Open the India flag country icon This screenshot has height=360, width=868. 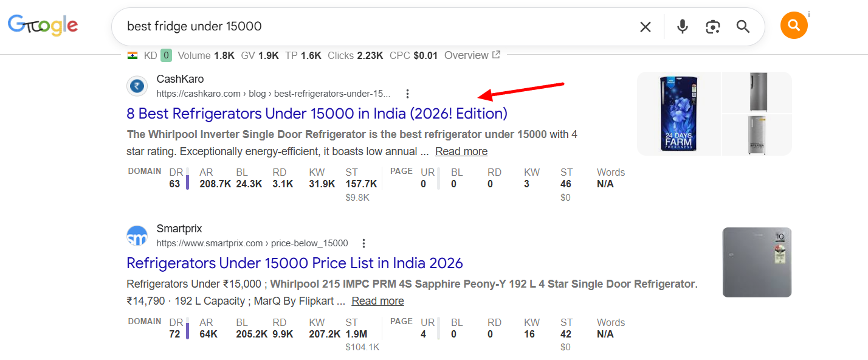[x=133, y=55]
